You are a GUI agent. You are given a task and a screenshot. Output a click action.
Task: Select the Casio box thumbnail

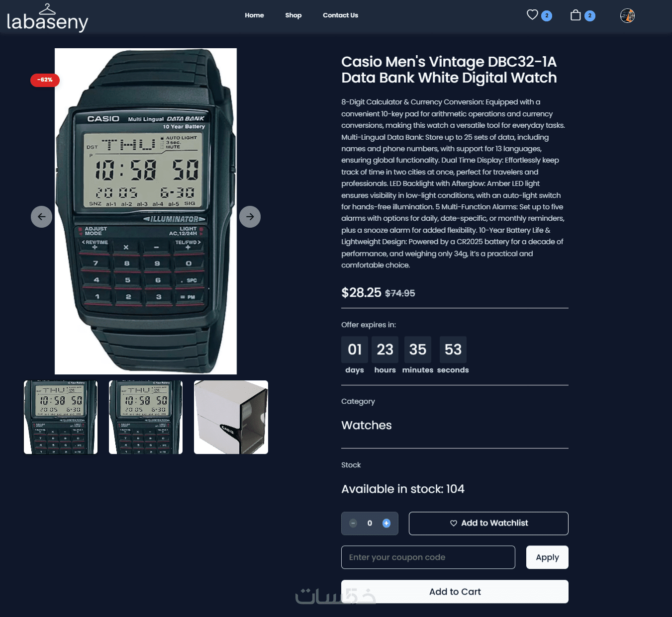click(x=231, y=417)
